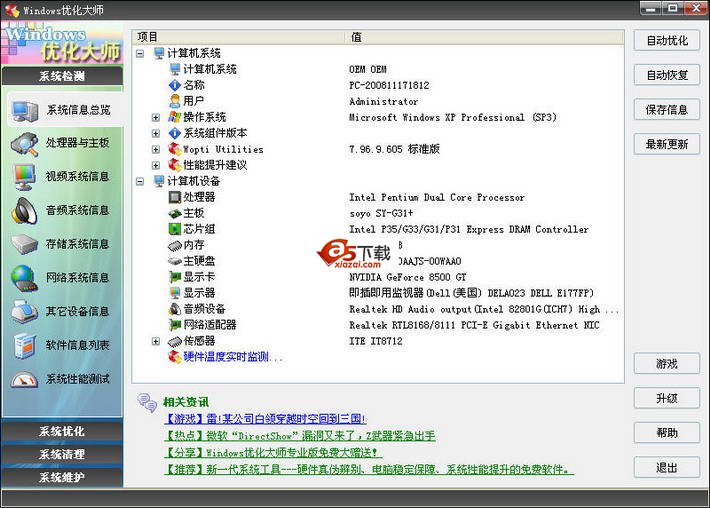The width and height of the screenshot is (710, 508).
Task: Select the Intel Pentium Dual Core Processor value
Action: coord(437,197)
